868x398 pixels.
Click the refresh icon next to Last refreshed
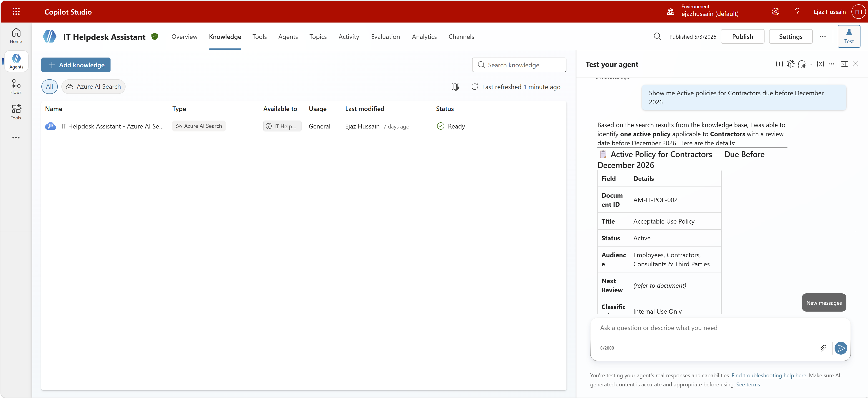[474, 87]
